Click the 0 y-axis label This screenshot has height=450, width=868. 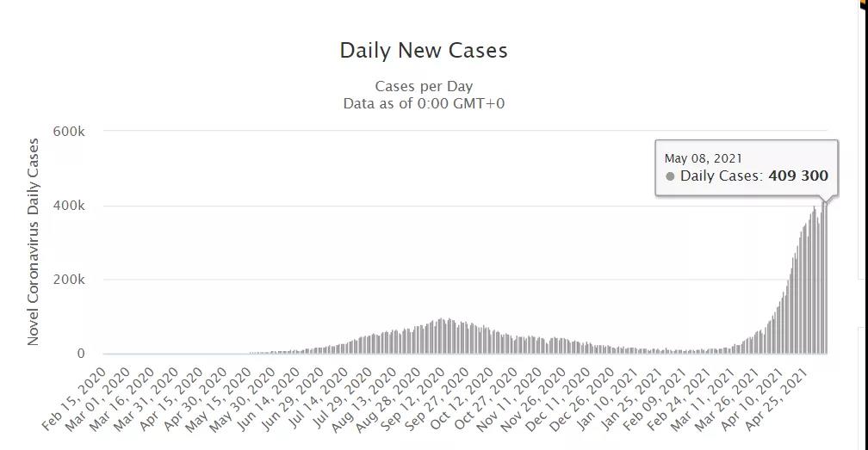81,354
